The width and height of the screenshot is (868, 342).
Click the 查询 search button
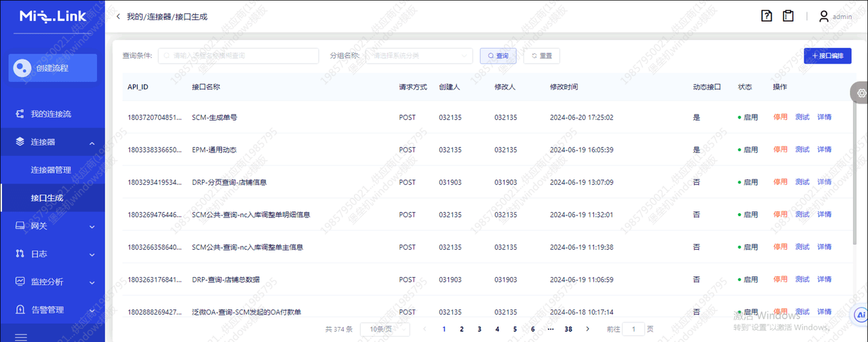pyautogui.click(x=498, y=56)
